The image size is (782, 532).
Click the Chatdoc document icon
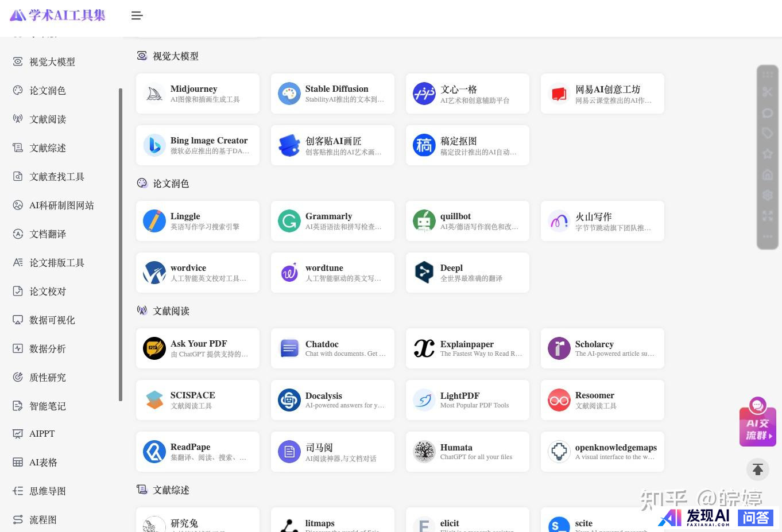289,348
